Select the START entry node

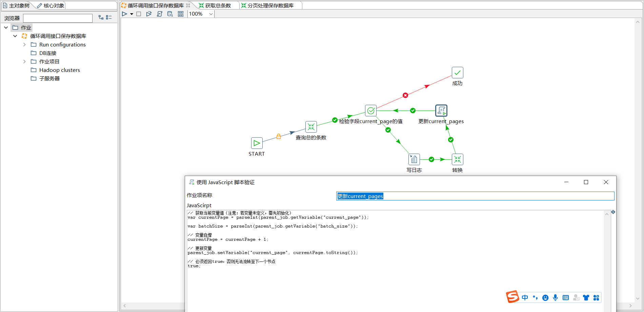click(x=257, y=143)
